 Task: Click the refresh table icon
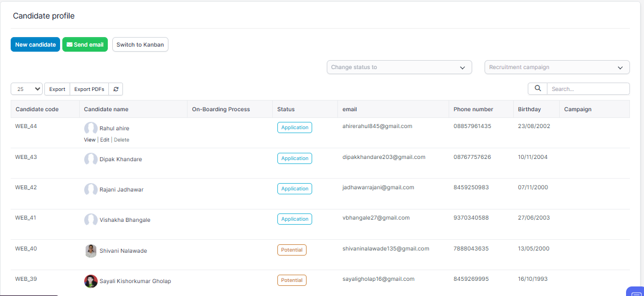click(x=116, y=89)
